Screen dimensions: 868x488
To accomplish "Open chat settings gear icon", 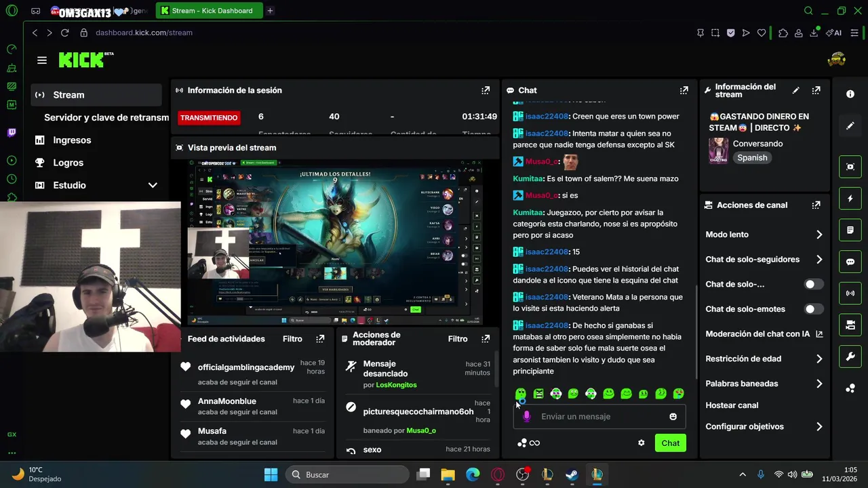I will (x=642, y=443).
